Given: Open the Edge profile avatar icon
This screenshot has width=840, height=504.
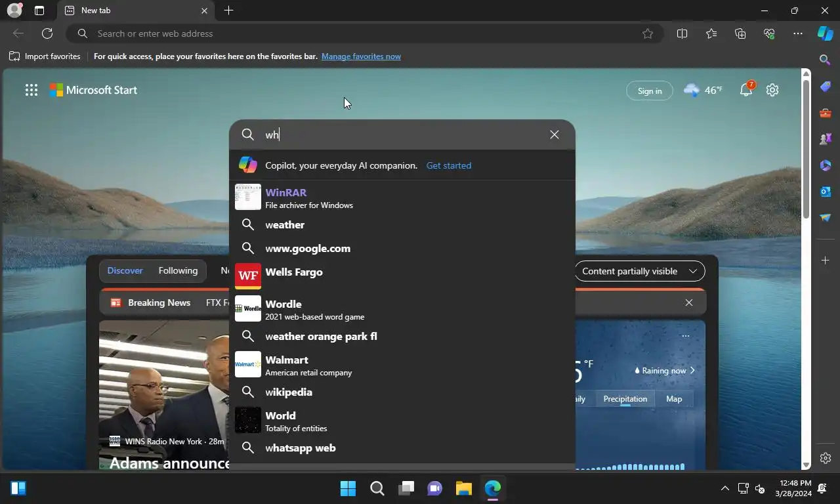Looking at the screenshot, I should 14,10.
